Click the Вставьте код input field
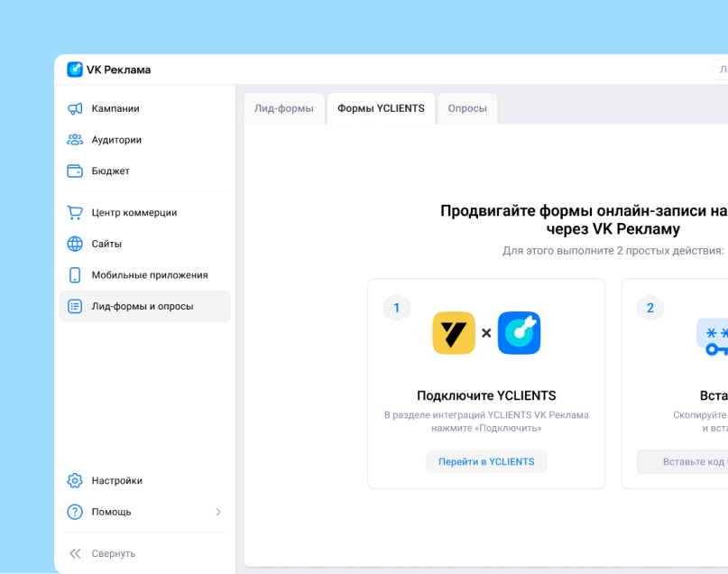The image size is (728, 574). point(683,461)
